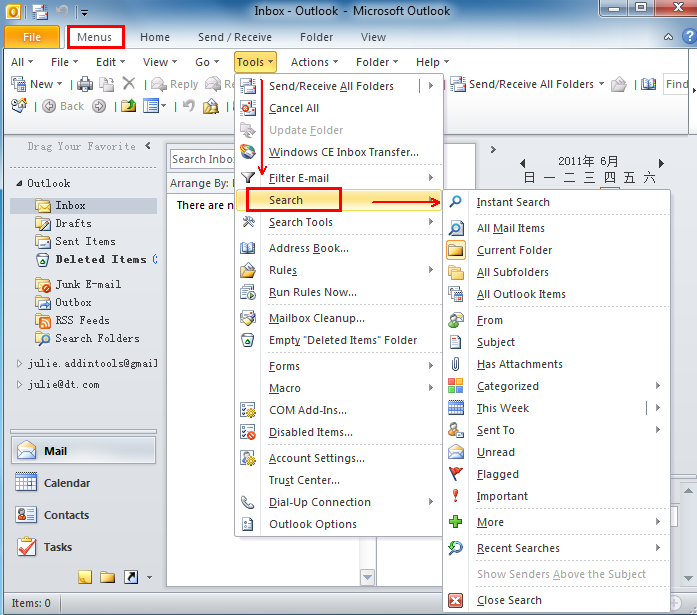The height and width of the screenshot is (615, 697).
Task: Collapse the navigation pane arrow
Action: point(148,146)
